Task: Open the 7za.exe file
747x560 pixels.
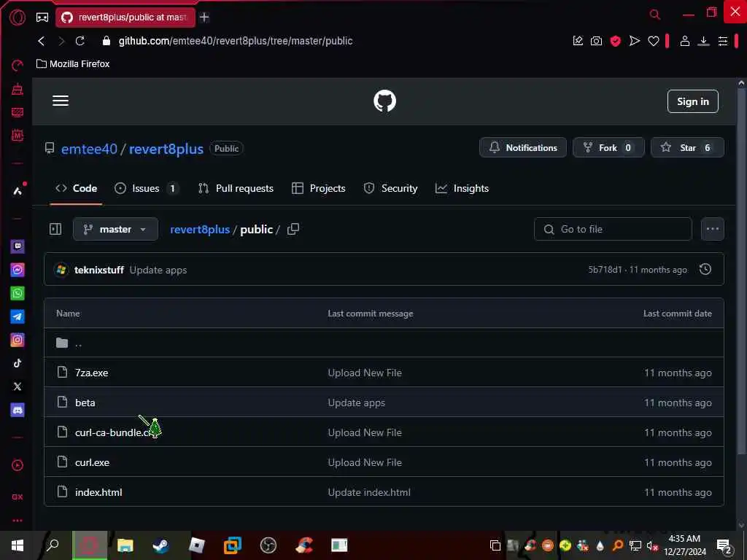Action: 91,373
